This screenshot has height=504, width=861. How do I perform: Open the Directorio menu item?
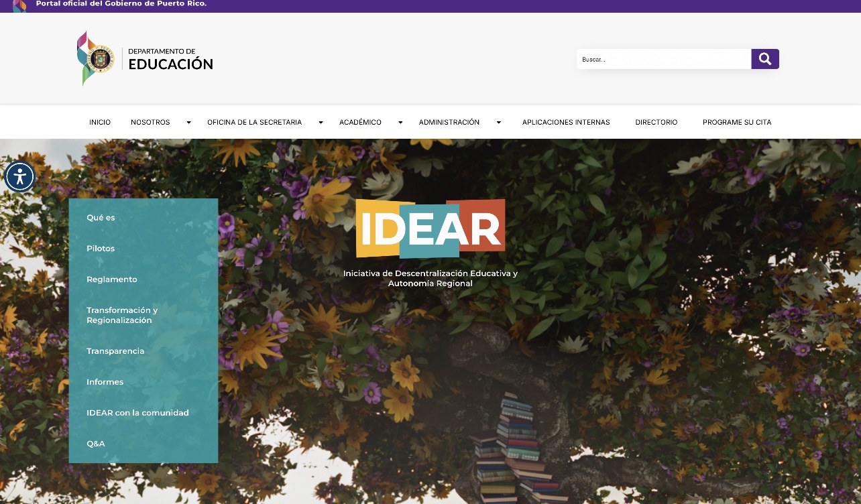[x=656, y=122]
